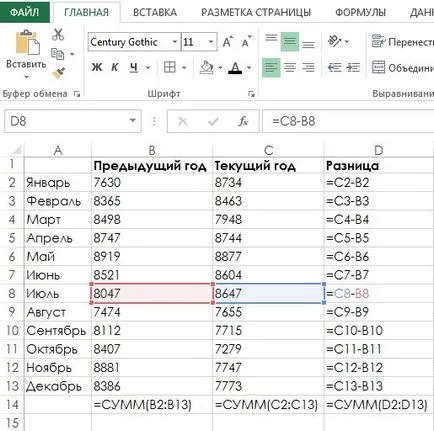434x431 pixels.
Task: Toggle bold formatting Ж
Action: [97, 68]
